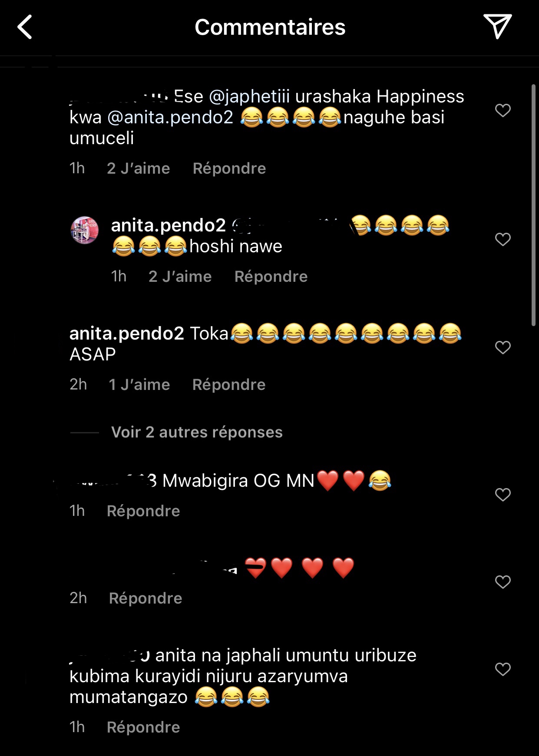This screenshot has height=756, width=539.
Task: Open the @anita.pendo2 mention link
Action: pyautogui.click(x=170, y=117)
